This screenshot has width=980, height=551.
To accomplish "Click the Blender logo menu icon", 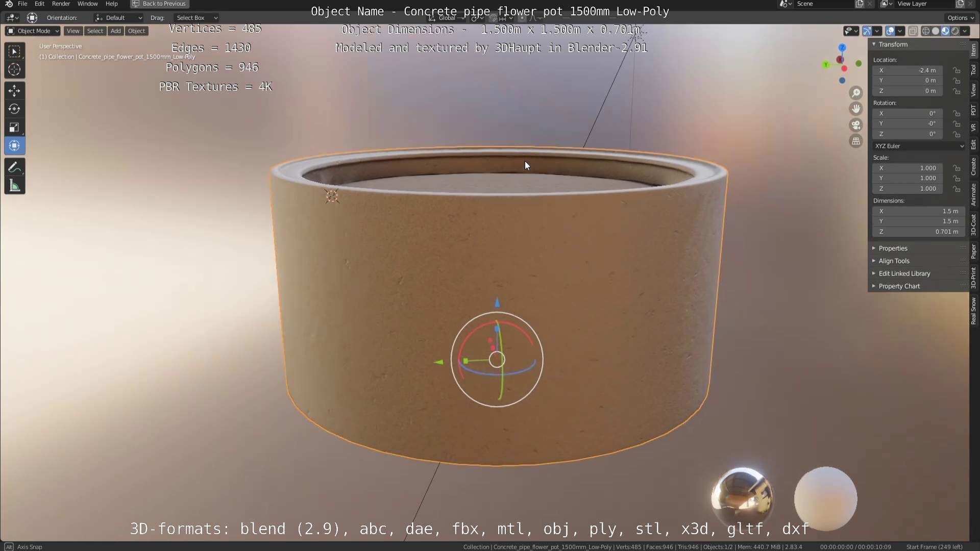I will [x=9, y=4].
